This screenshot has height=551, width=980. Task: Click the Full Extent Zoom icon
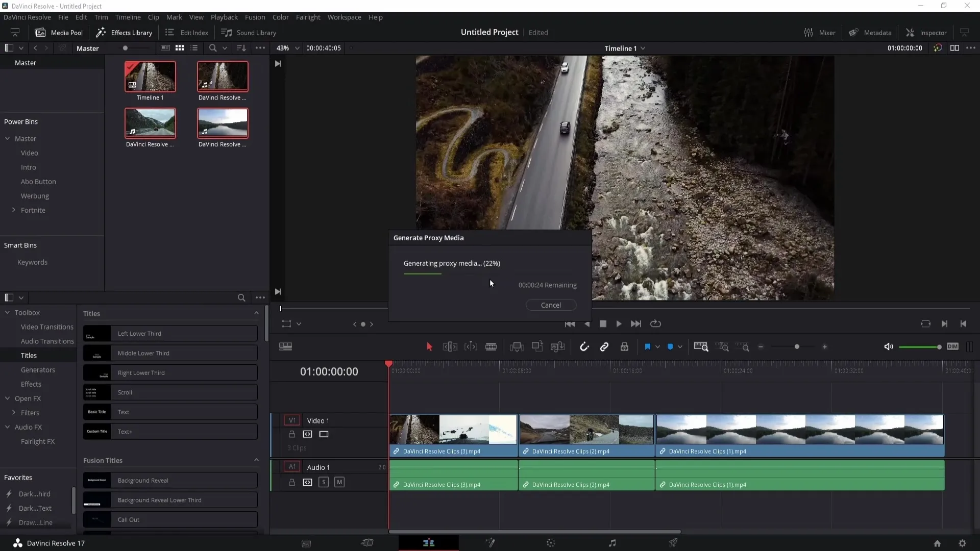click(x=701, y=347)
